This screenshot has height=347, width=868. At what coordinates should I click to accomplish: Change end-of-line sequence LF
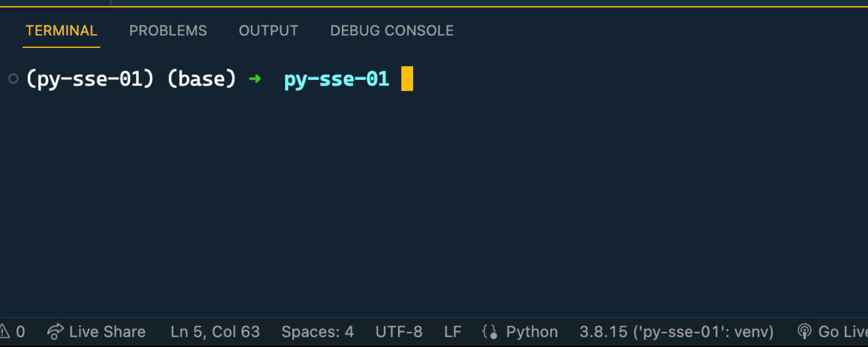(x=453, y=331)
